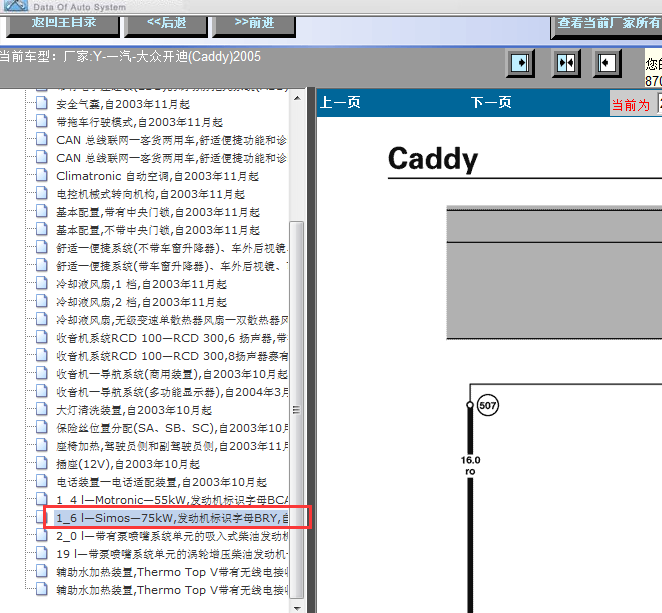Image resolution: width=662 pixels, height=613 pixels.
Task: Click document icon beside 插座(12V) entry
Action: click(41, 464)
